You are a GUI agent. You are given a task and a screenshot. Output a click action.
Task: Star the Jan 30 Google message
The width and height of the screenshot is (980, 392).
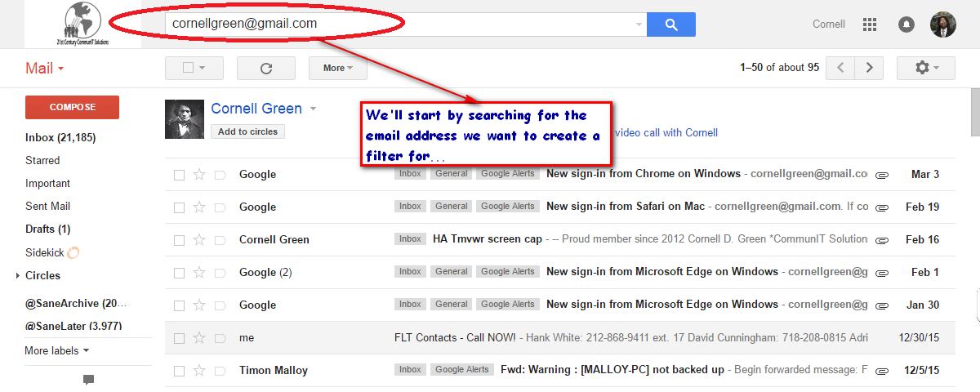pos(199,305)
